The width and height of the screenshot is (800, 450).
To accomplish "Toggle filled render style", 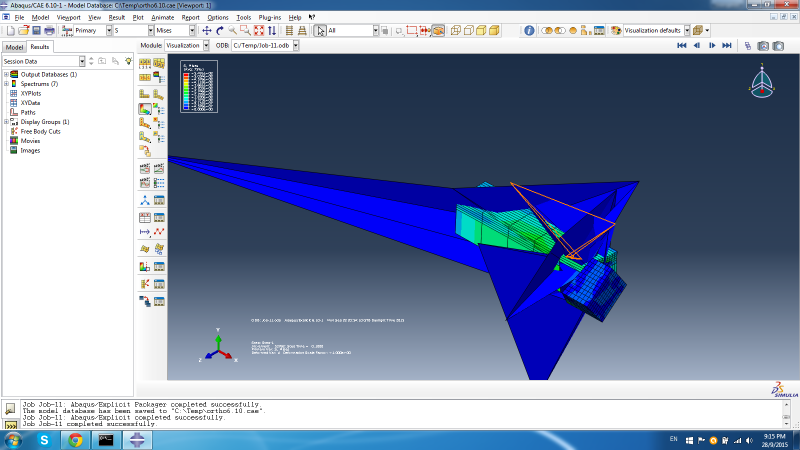I will pyautogui.click(x=481, y=31).
